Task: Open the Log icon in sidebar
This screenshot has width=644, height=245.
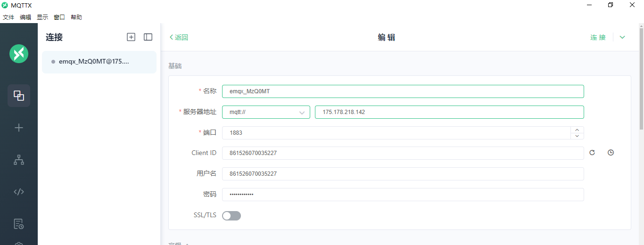Action: tap(19, 223)
